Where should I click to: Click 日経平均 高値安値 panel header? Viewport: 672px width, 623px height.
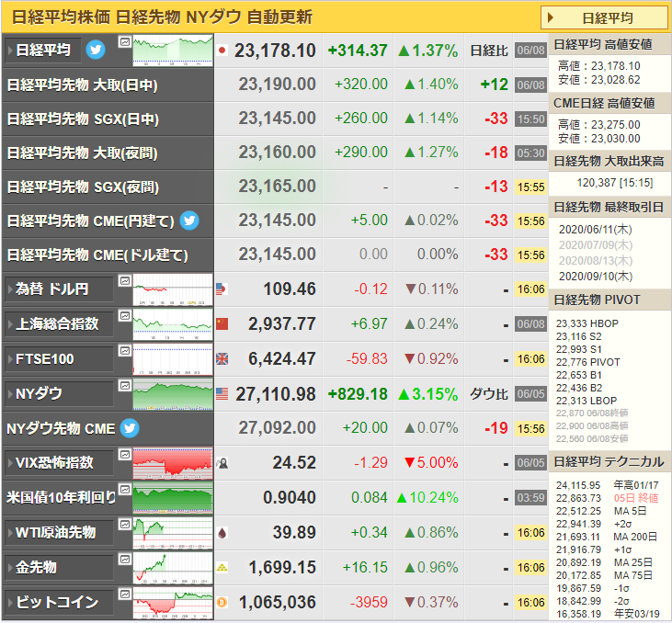click(609, 44)
